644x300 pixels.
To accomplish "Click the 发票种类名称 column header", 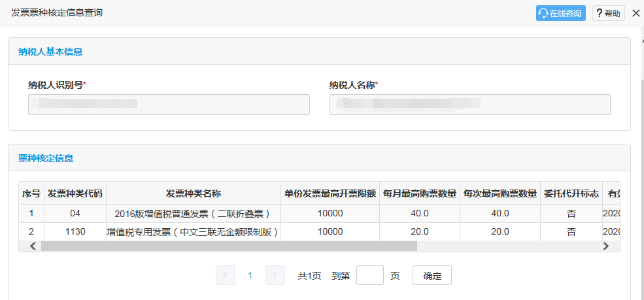I will [194, 193].
